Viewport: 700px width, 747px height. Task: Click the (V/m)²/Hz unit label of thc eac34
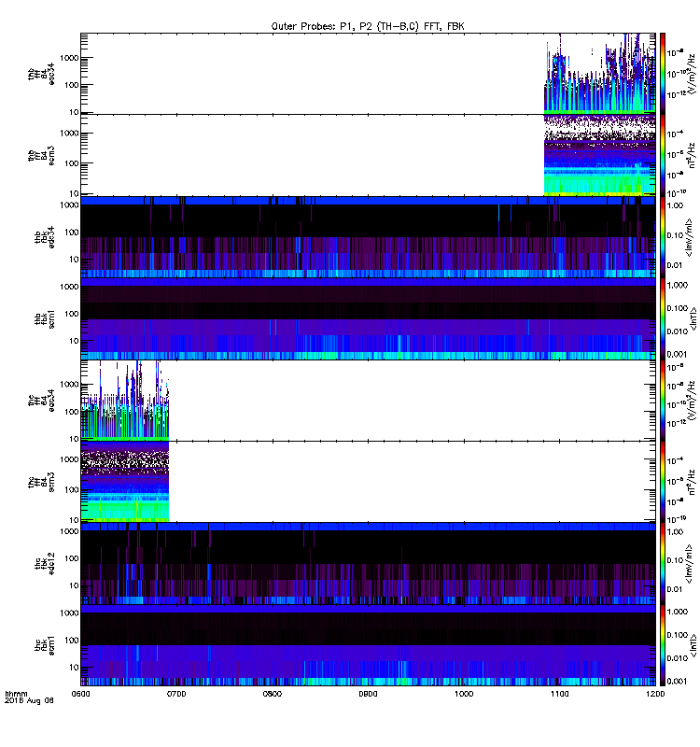pyautogui.click(x=691, y=401)
